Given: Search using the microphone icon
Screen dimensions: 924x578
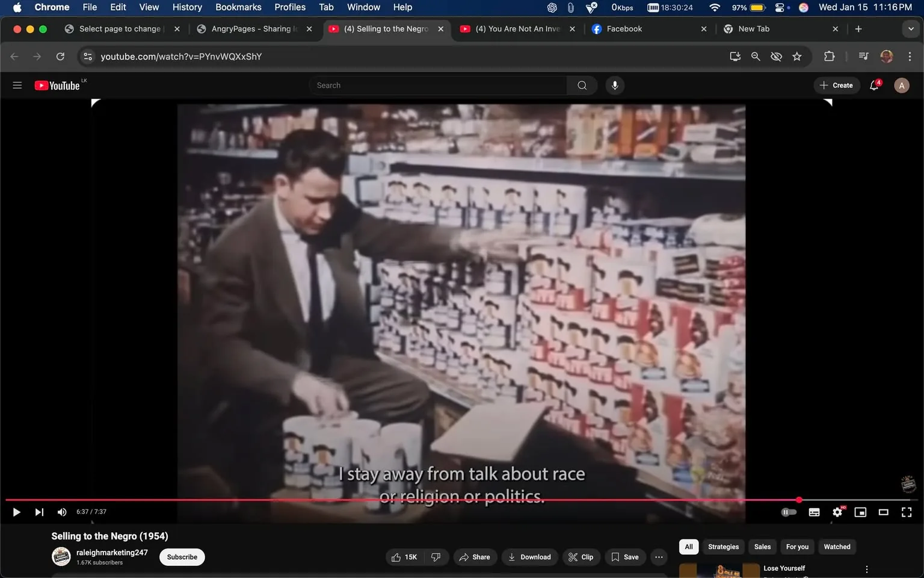Looking at the screenshot, I should [x=614, y=85].
